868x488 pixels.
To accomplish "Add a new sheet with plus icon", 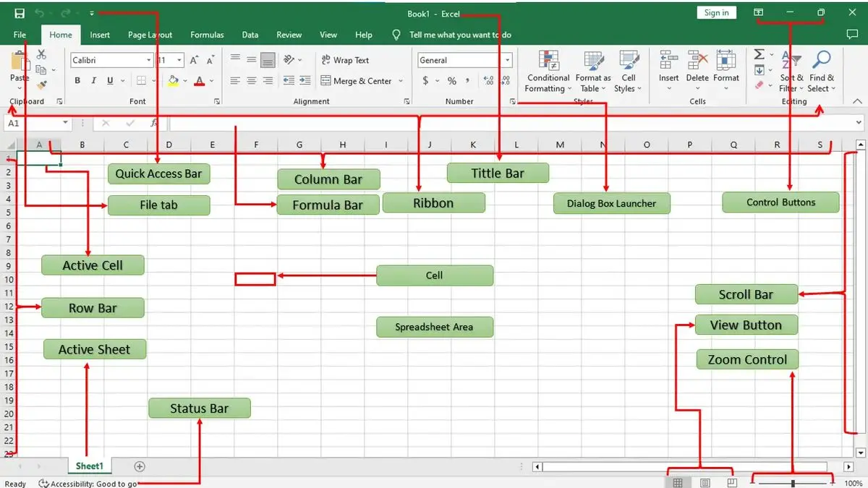I will 140,467.
